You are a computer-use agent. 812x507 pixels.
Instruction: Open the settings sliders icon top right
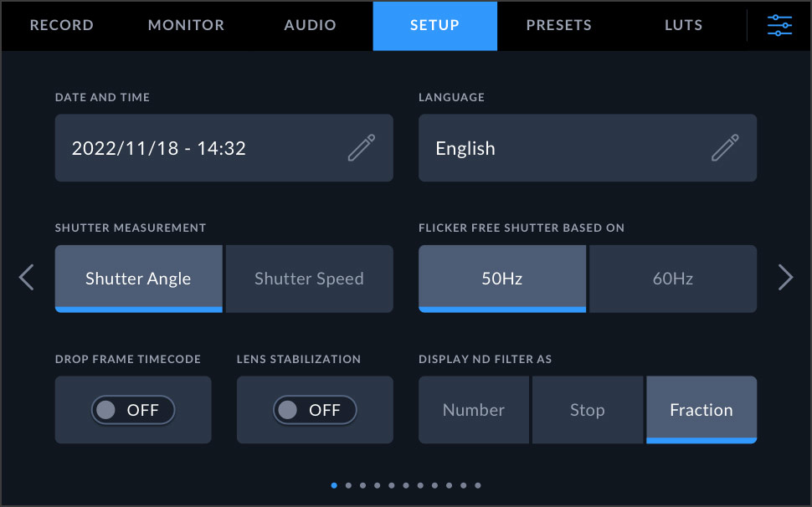779,25
